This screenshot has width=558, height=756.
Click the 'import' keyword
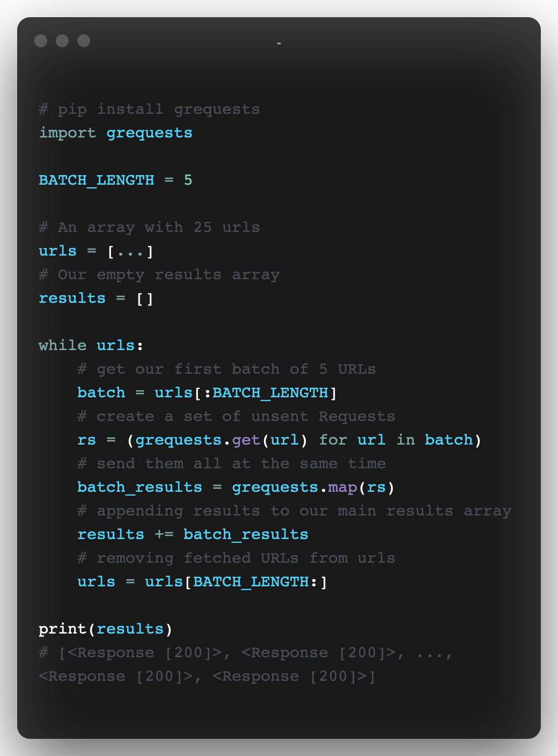coord(68,133)
